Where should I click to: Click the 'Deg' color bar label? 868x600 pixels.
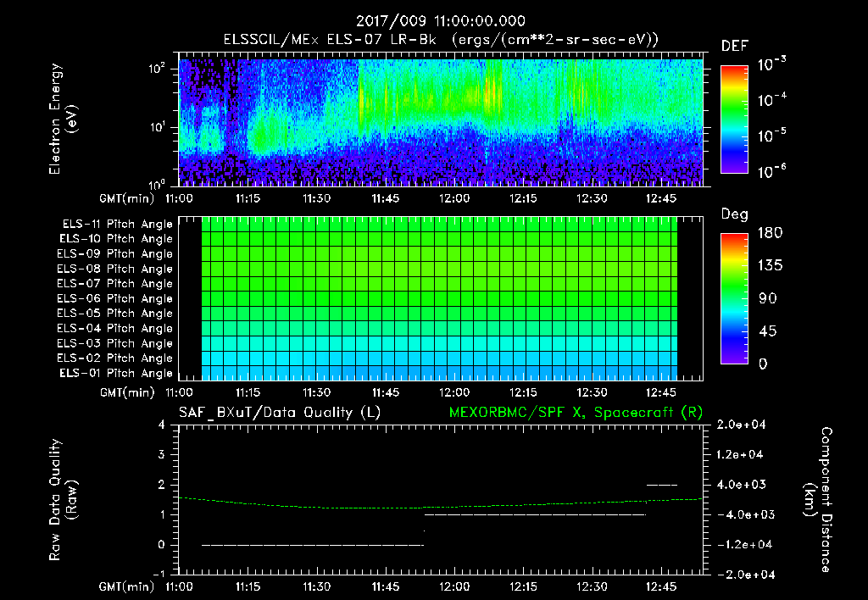pyautogui.click(x=735, y=215)
